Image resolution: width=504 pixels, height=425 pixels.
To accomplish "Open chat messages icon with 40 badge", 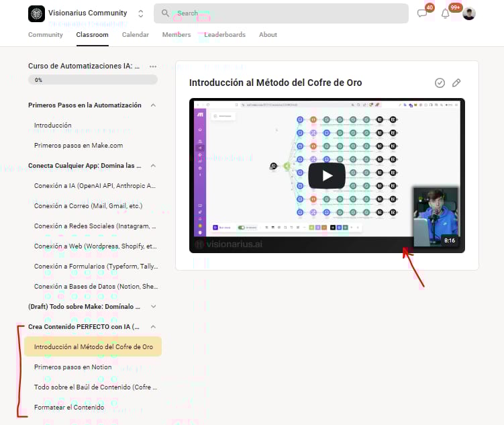I will [422, 13].
